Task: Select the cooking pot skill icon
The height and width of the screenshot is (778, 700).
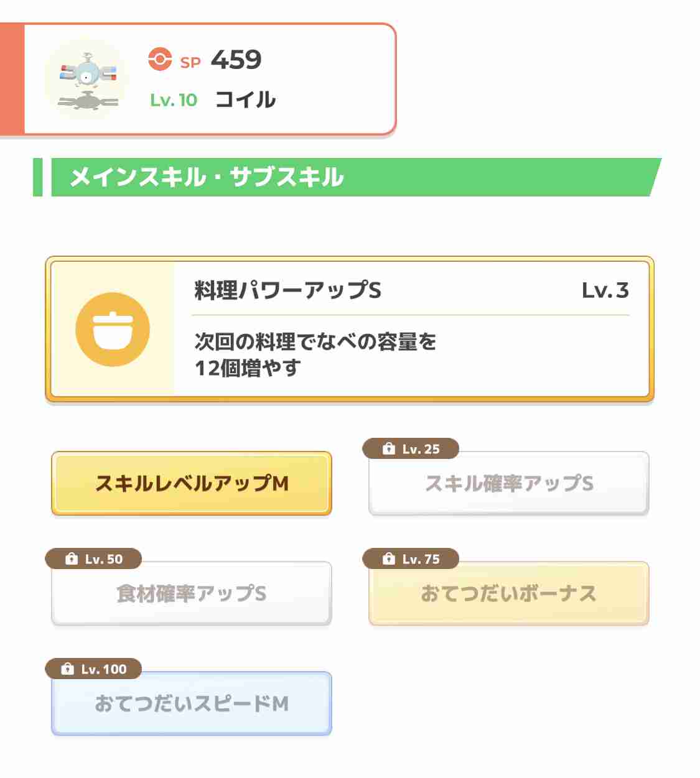Action: (x=113, y=329)
